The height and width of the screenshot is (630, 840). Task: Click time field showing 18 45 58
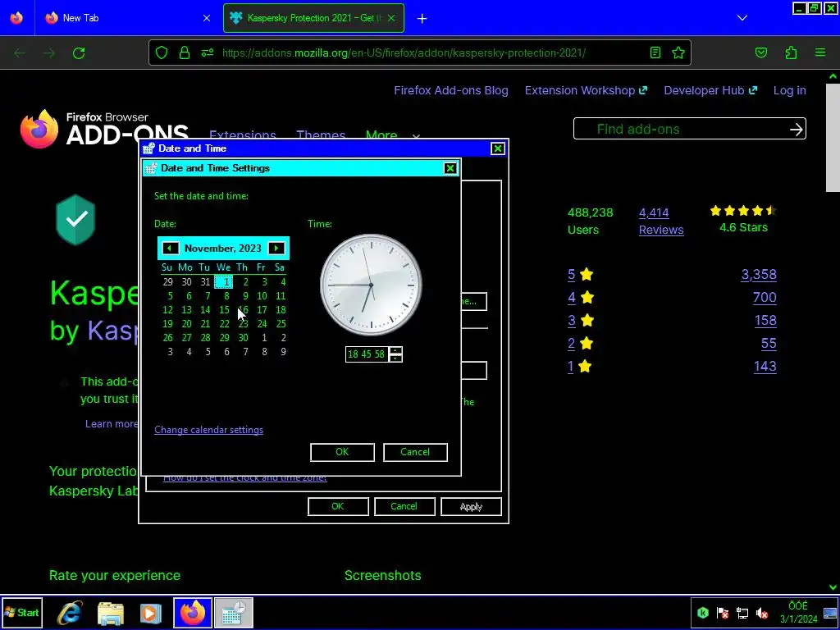[x=367, y=354]
